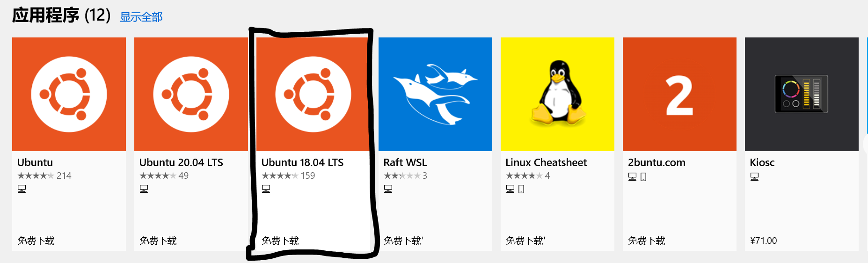Image resolution: width=868 pixels, height=263 pixels.
Task: Open the Ubuntu 18.04 LTS logo tile
Action: coord(313,94)
